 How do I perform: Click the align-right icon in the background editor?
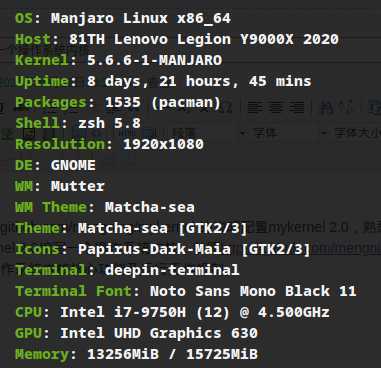296,108
